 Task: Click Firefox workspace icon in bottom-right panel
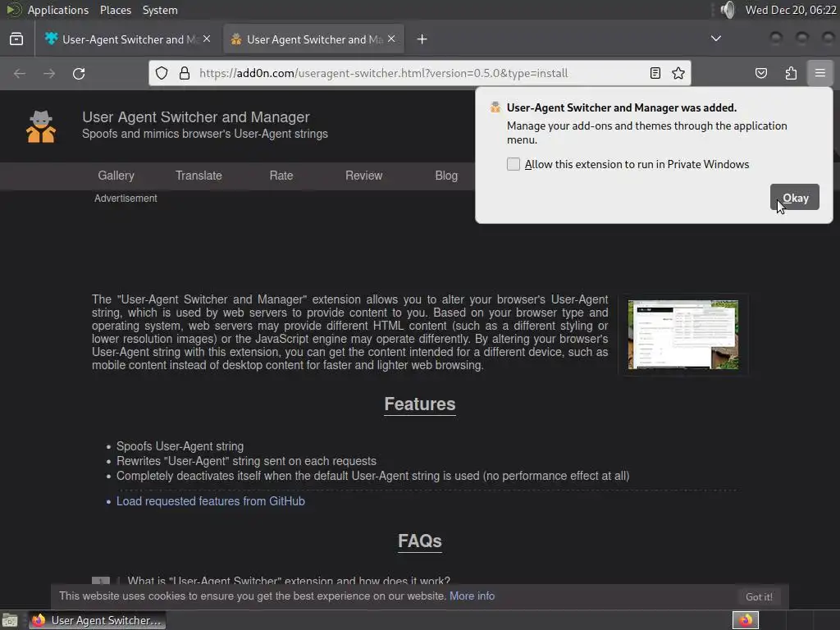click(745, 620)
